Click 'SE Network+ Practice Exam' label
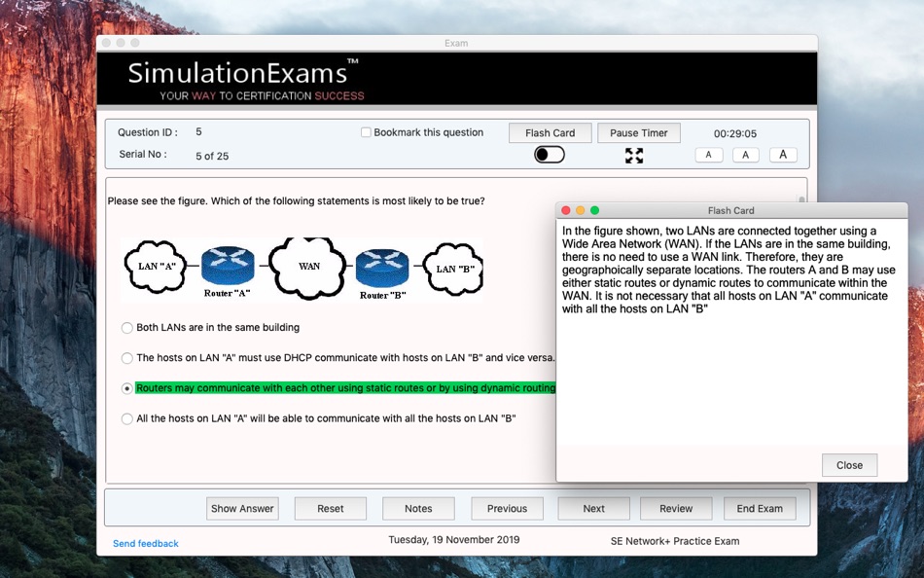The width and height of the screenshot is (924, 578). click(x=675, y=541)
